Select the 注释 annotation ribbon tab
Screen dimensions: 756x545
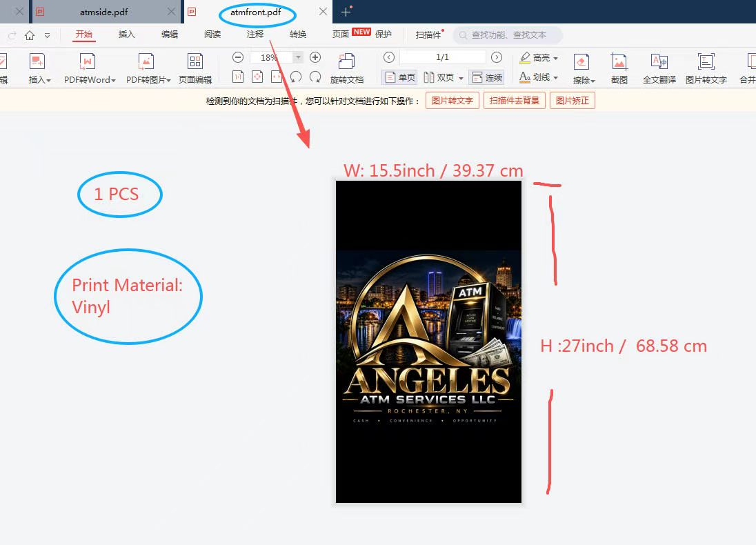[255, 34]
